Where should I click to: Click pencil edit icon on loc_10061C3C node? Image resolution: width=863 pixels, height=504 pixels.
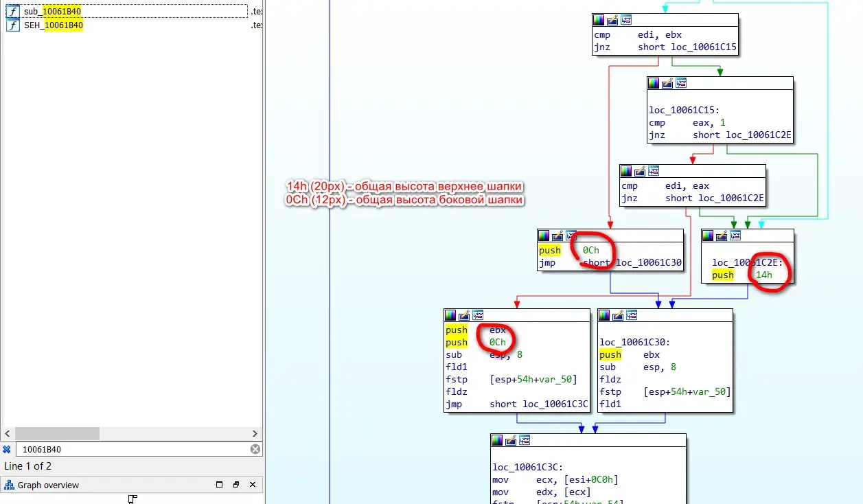point(511,440)
